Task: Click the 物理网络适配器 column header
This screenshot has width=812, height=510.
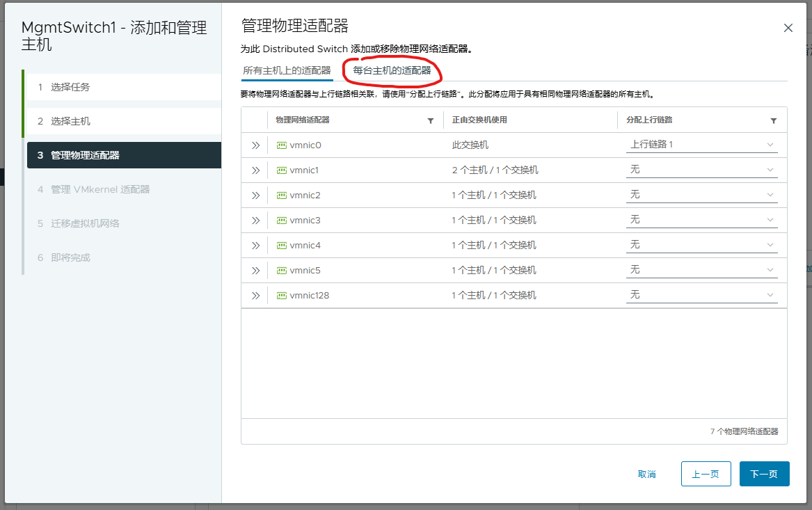Action: pos(303,120)
